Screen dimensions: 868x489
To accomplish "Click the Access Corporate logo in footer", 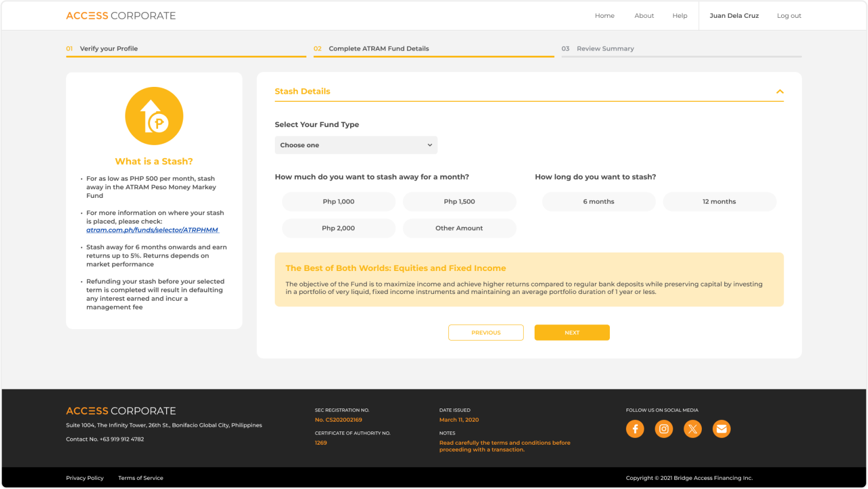I will [121, 411].
